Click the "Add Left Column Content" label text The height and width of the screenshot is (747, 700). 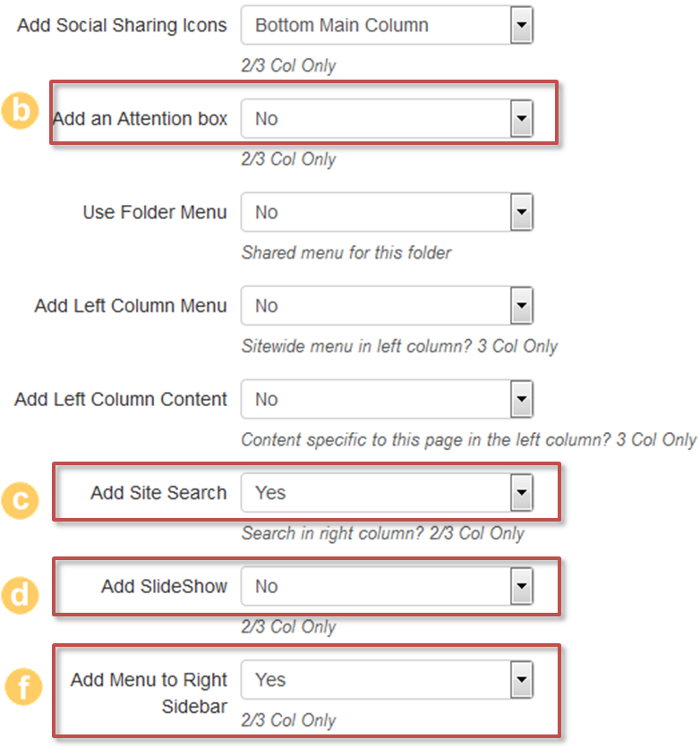[x=121, y=400]
